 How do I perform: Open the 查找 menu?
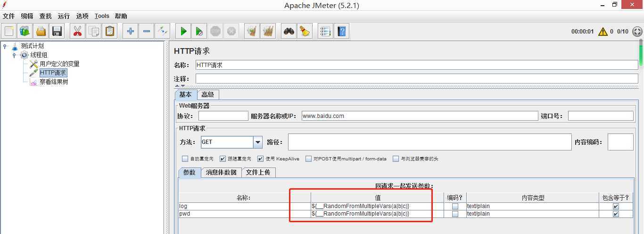(x=46, y=16)
